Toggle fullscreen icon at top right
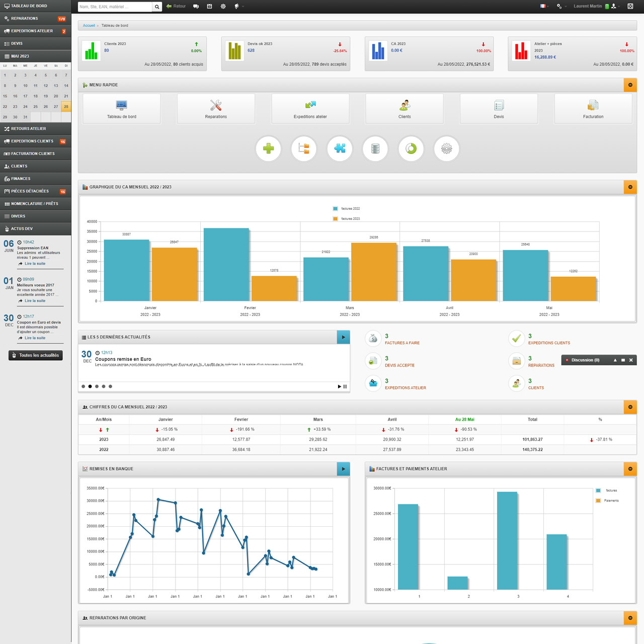644x644 pixels. tap(630, 7)
